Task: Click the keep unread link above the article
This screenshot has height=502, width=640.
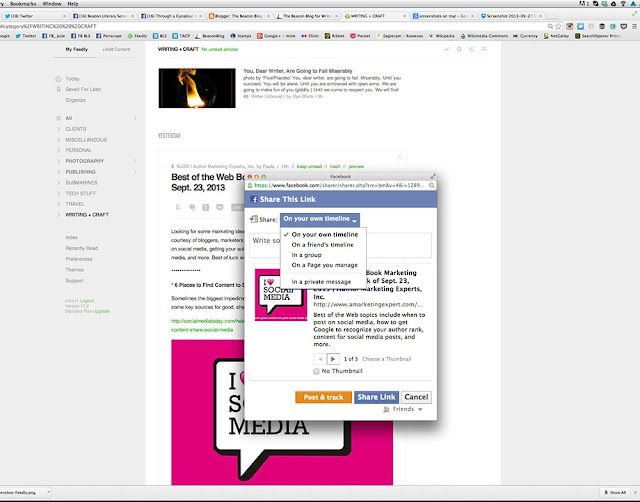Action: tap(309, 167)
